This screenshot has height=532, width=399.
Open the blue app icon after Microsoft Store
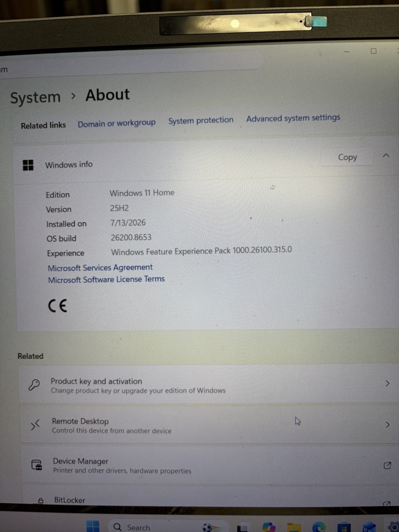point(369,527)
